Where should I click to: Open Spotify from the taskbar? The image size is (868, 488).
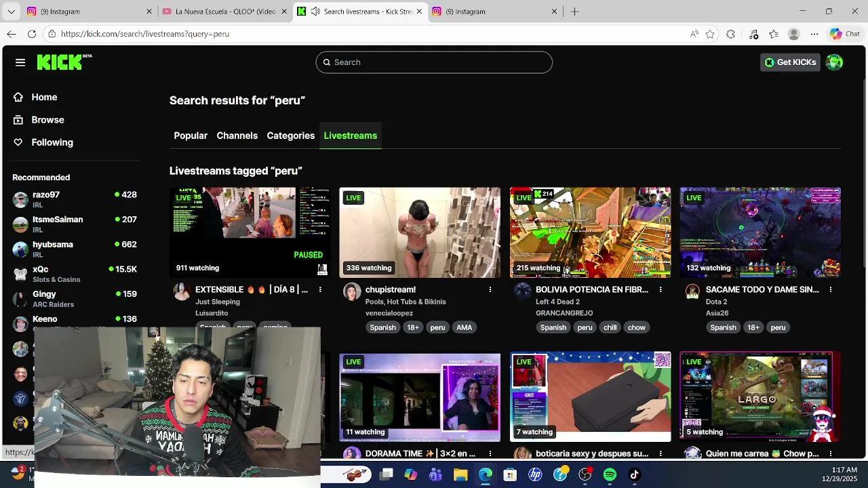pyautogui.click(x=610, y=474)
